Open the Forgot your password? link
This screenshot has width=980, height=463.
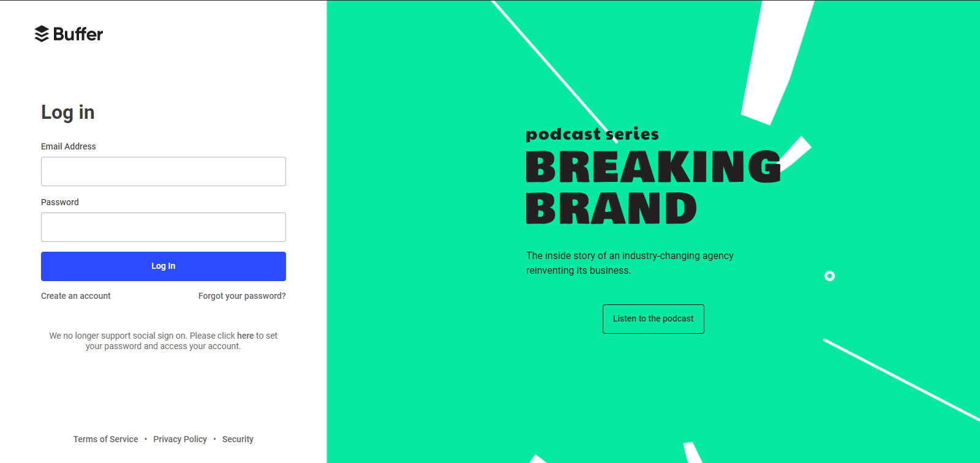click(x=242, y=296)
